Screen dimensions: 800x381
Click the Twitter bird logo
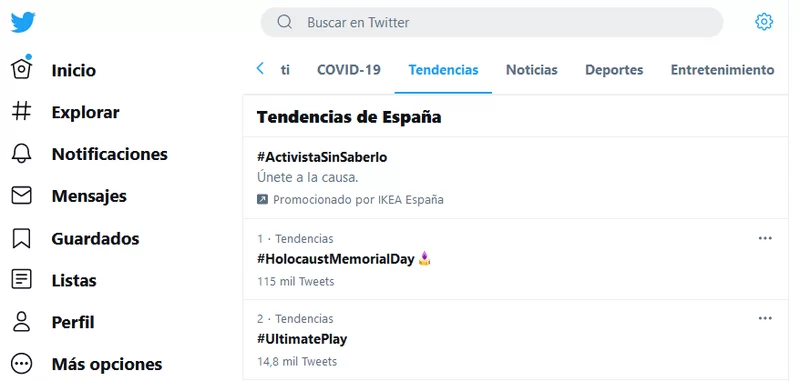pos(23,22)
